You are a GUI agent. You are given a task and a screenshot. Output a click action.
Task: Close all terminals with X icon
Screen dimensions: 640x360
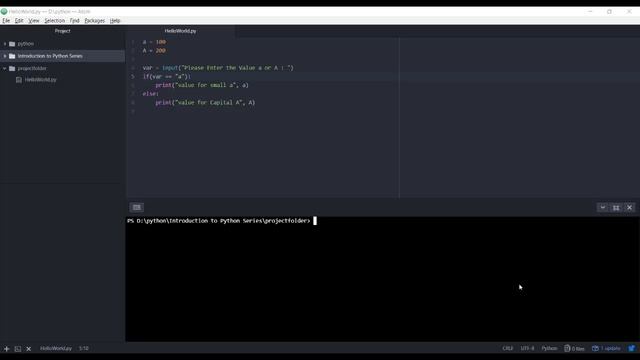[x=29, y=349]
